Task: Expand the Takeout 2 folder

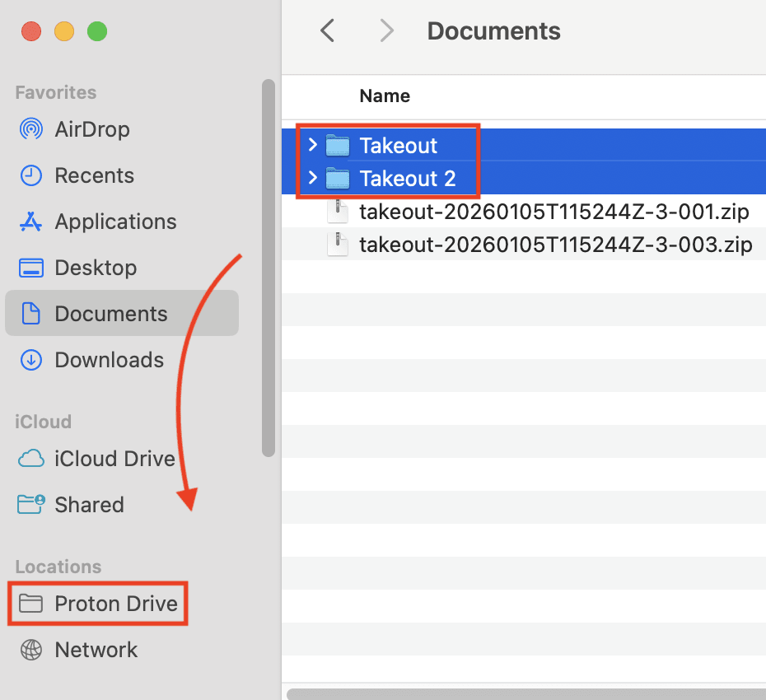Action: tap(313, 179)
